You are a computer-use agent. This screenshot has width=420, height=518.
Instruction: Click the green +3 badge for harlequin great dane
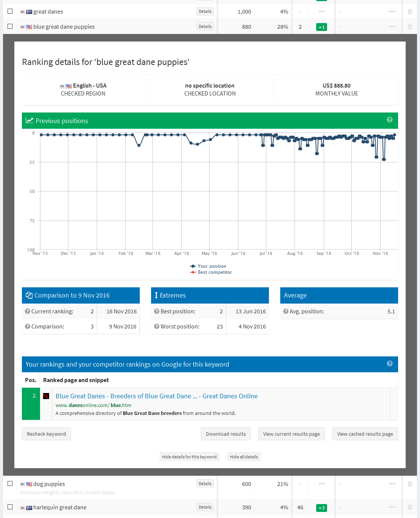(321, 508)
